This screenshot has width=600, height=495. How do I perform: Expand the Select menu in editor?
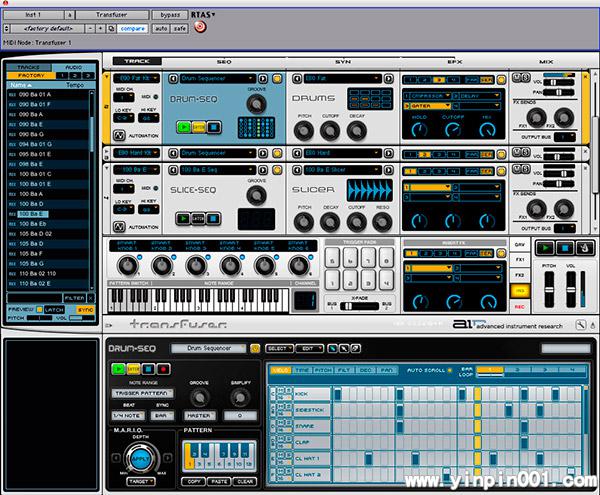[x=279, y=347]
